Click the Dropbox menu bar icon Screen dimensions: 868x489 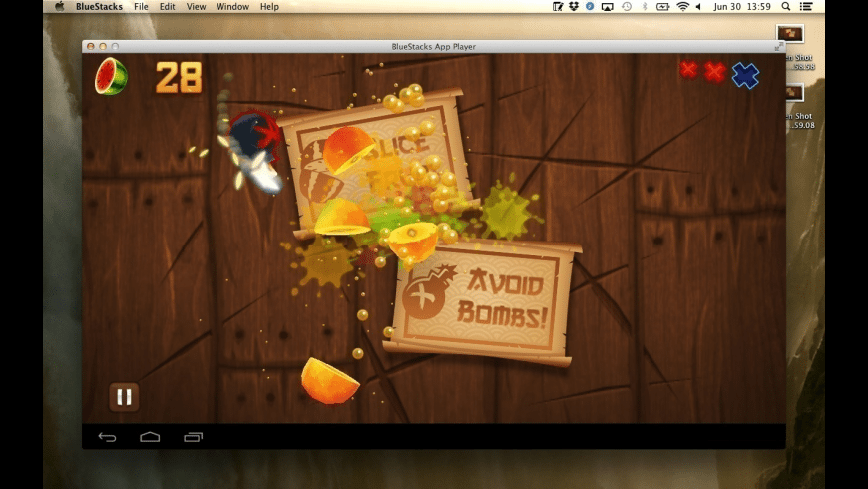click(574, 7)
